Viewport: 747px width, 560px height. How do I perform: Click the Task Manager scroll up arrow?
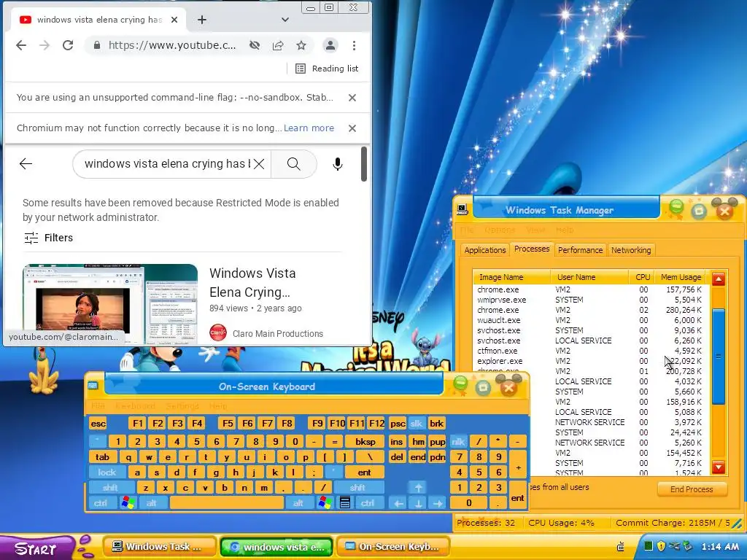tap(719, 279)
